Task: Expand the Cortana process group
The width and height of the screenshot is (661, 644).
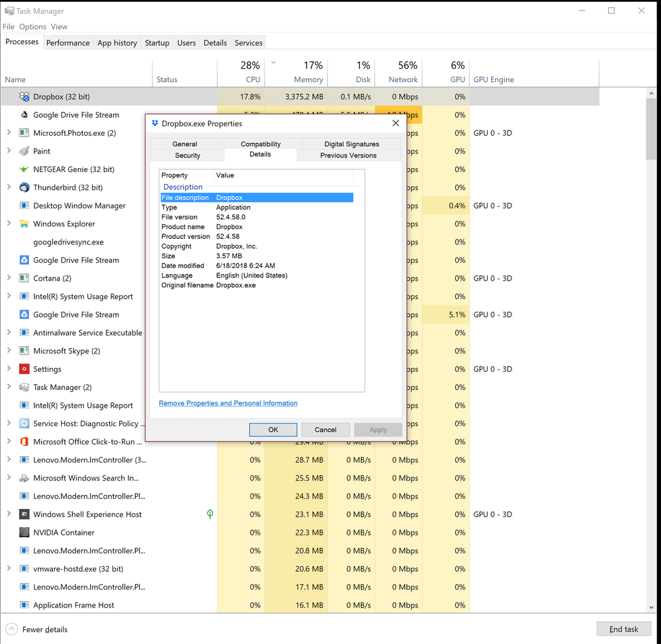Action: pyautogui.click(x=9, y=278)
